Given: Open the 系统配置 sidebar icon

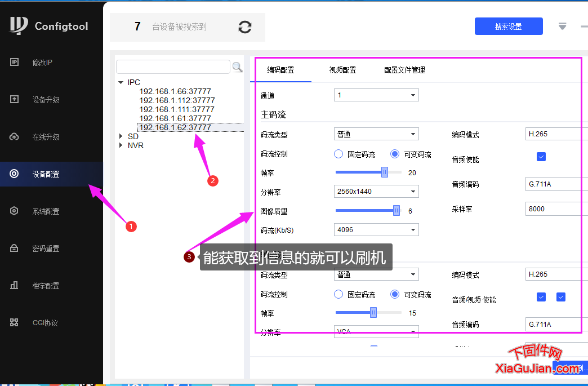Looking at the screenshot, I should [x=14, y=211].
